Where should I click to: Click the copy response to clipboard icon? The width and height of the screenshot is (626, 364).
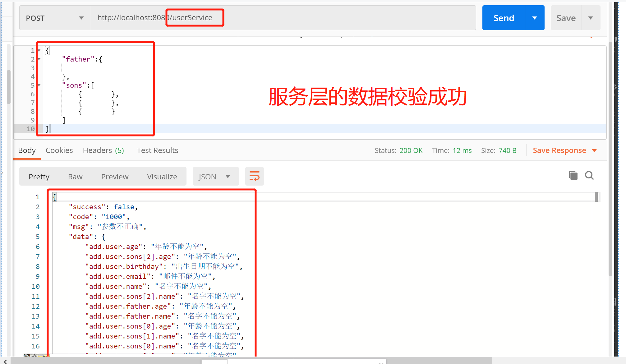573,176
